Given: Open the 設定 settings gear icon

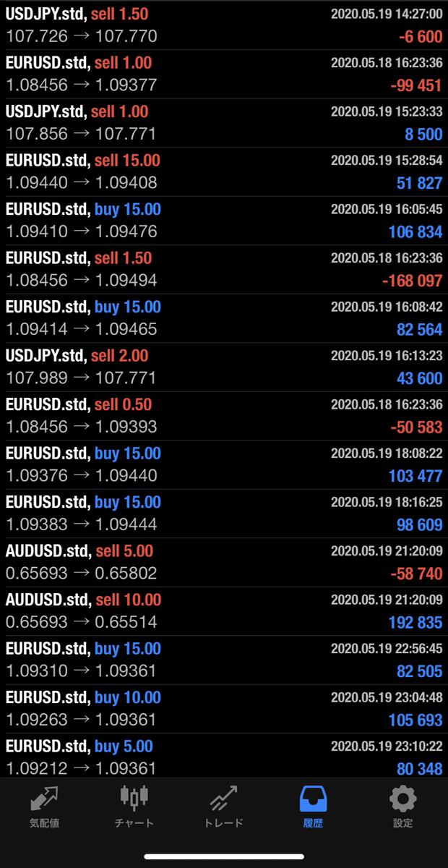Looking at the screenshot, I should [x=402, y=799].
